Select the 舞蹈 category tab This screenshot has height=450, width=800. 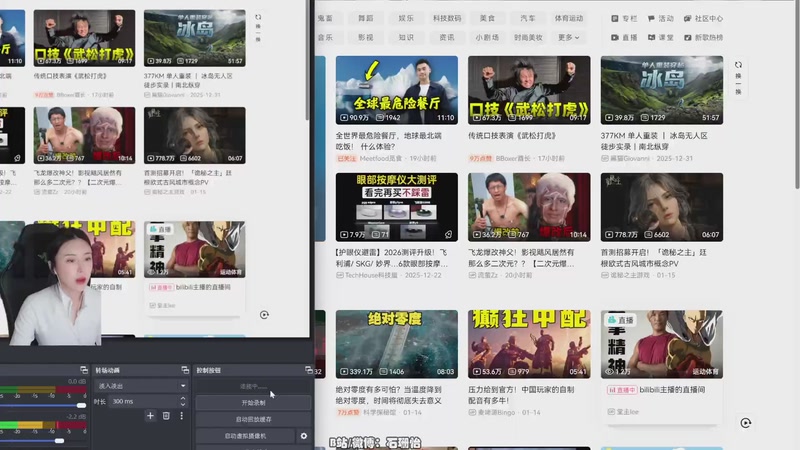coord(365,18)
